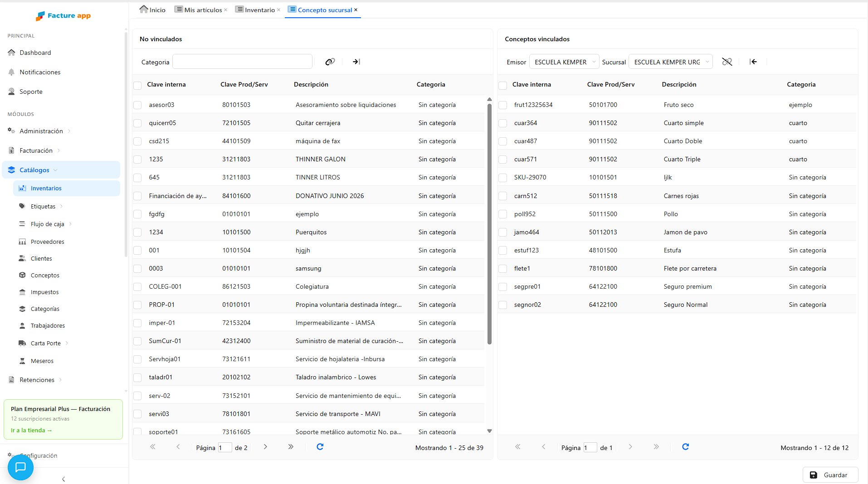Viewport: 868px width, 484px height.
Task: Expand Carta Porte submenu
Action: (45, 343)
